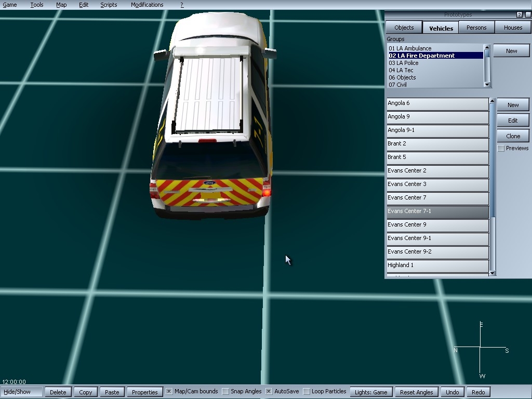
Task: Click the Clone prototype button
Action: 513,136
